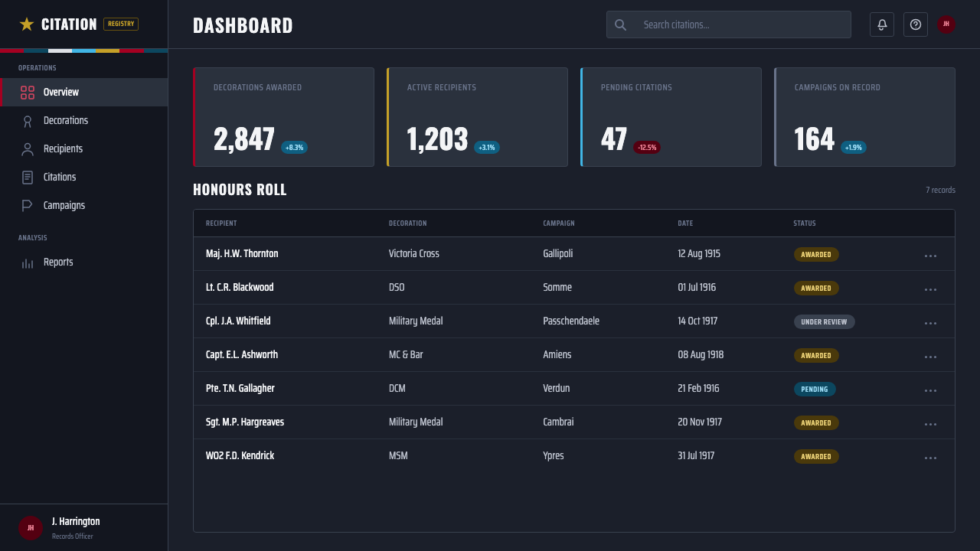
Task: Click the Pending Citations stat card
Action: 671,117
